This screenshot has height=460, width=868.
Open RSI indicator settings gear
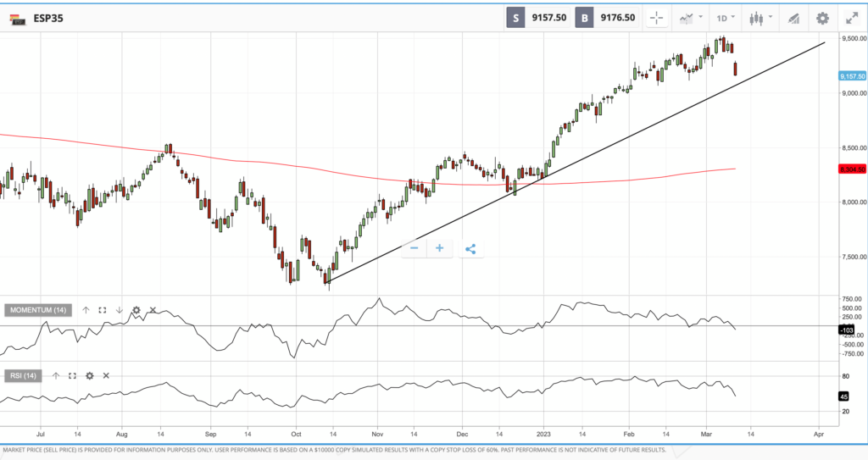tap(89, 375)
